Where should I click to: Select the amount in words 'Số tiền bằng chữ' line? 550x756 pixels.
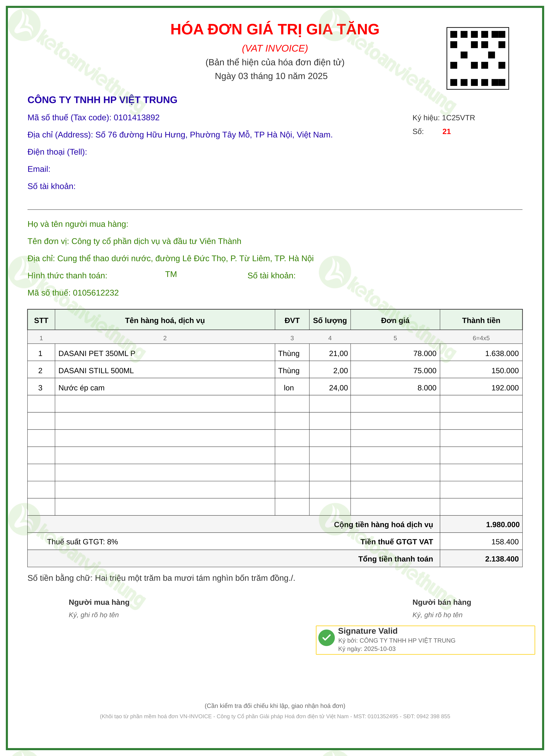161,578
